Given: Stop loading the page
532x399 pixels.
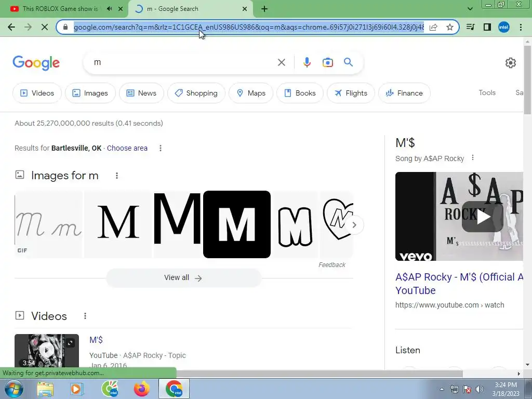Looking at the screenshot, I should [x=45, y=27].
